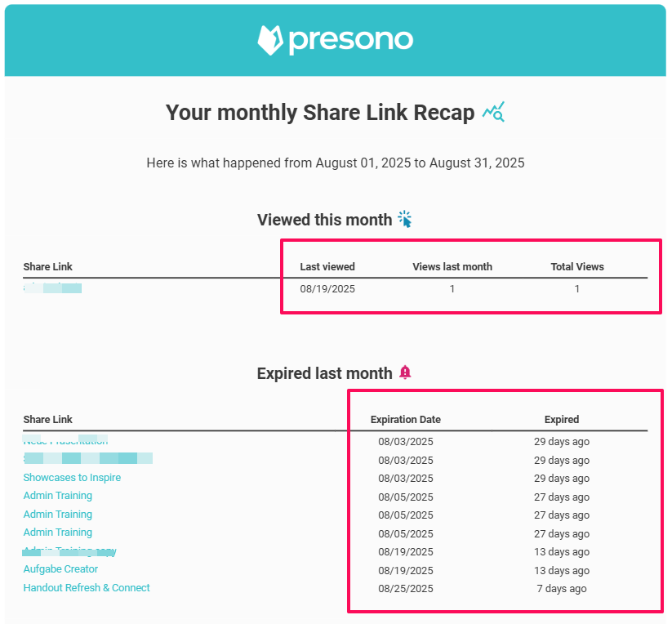Click the Expiration Date column header

(406, 420)
